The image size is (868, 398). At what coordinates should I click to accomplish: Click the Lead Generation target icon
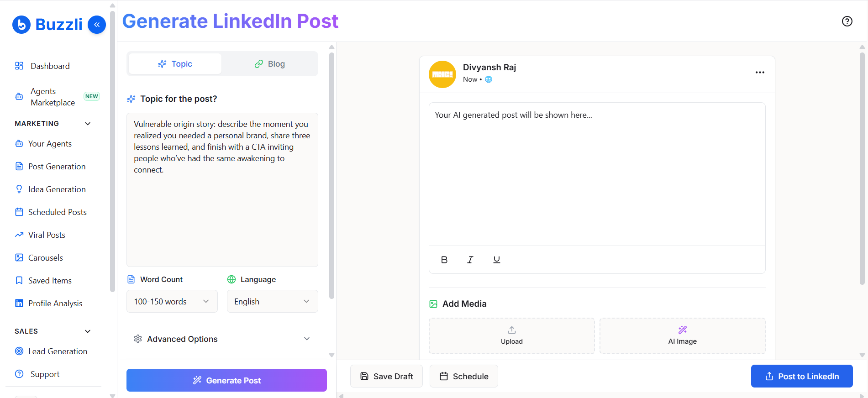[x=19, y=351]
